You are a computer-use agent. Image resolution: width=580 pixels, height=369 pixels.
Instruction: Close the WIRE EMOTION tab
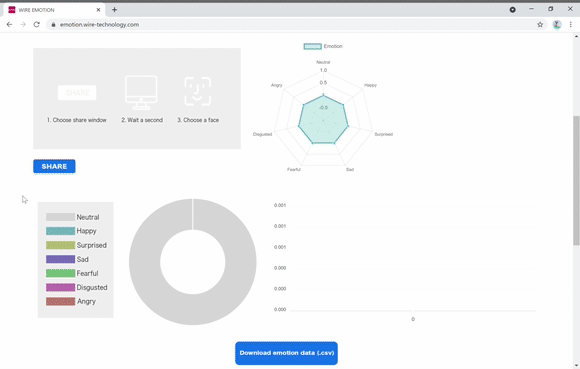point(98,10)
